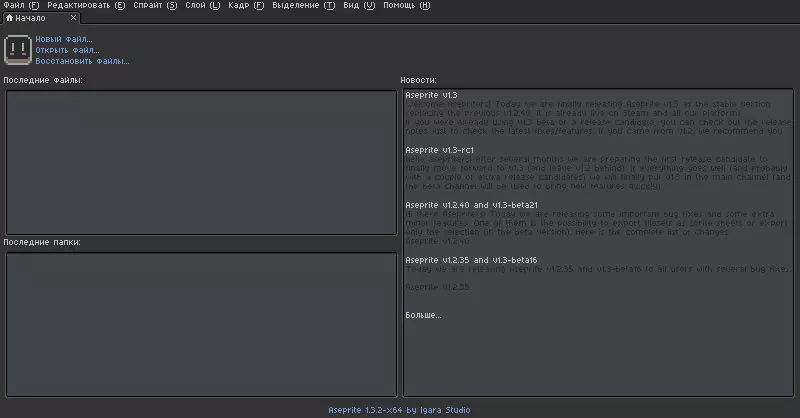Image resolution: width=800 pixels, height=418 pixels.
Task: Open the Aseprite v1.3 news item
Action: click(x=431, y=95)
